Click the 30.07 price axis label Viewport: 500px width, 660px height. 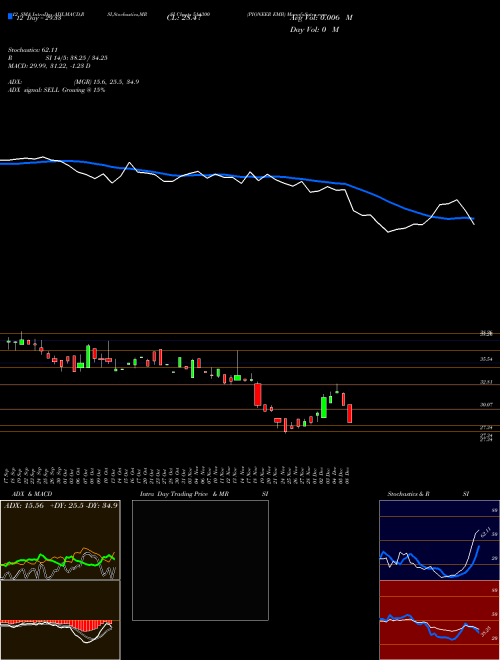[x=486, y=405]
